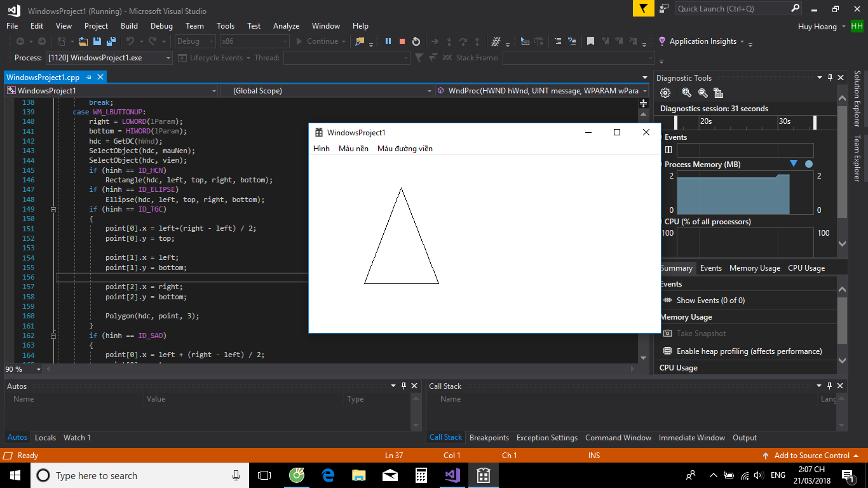868x488 pixels.
Task: Click Save All in the toolbar
Action: click(111, 41)
